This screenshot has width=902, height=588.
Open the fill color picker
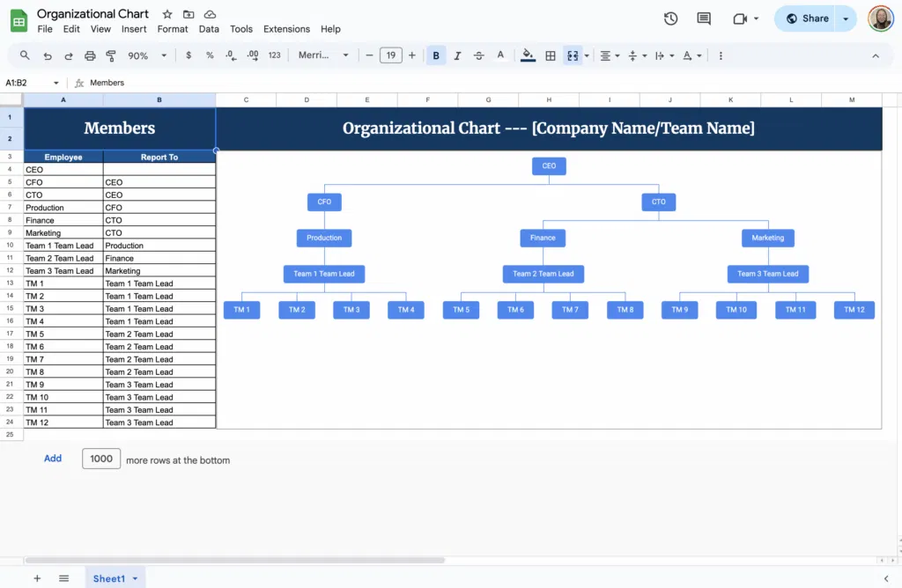(x=527, y=55)
